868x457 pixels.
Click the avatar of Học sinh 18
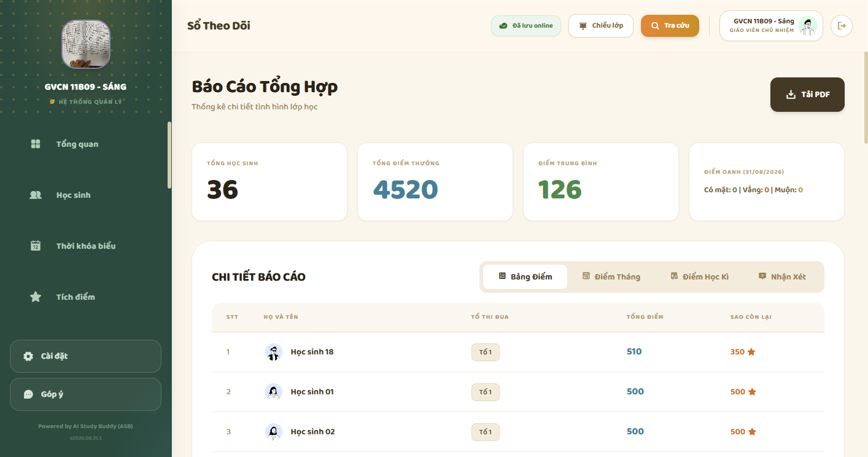pyautogui.click(x=274, y=352)
